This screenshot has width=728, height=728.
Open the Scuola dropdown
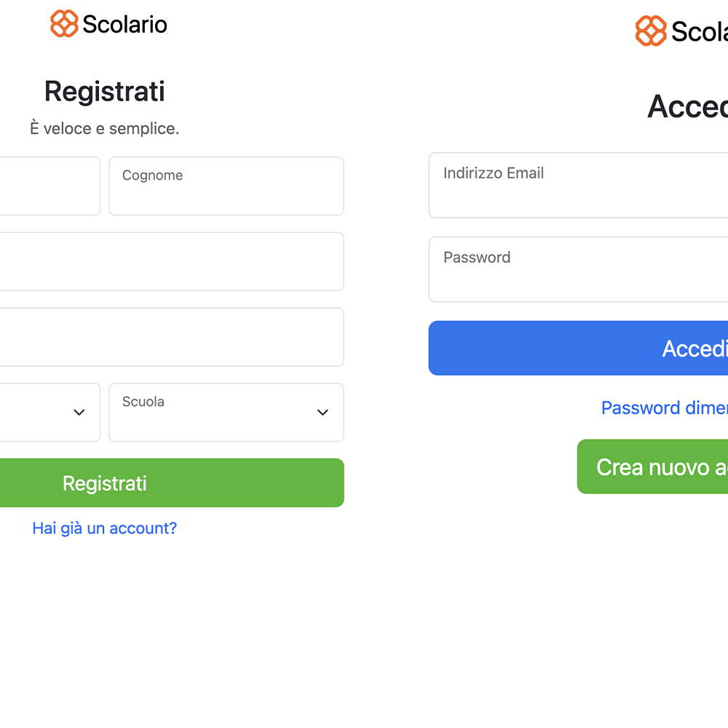click(x=226, y=412)
